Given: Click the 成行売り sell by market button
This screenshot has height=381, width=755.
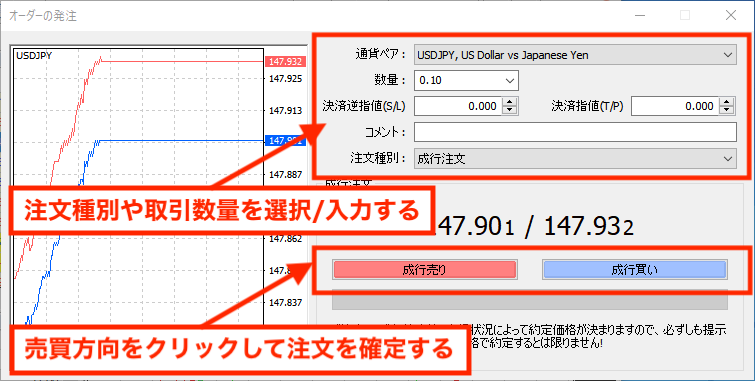Looking at the screenshot, I should coord(424,270).
